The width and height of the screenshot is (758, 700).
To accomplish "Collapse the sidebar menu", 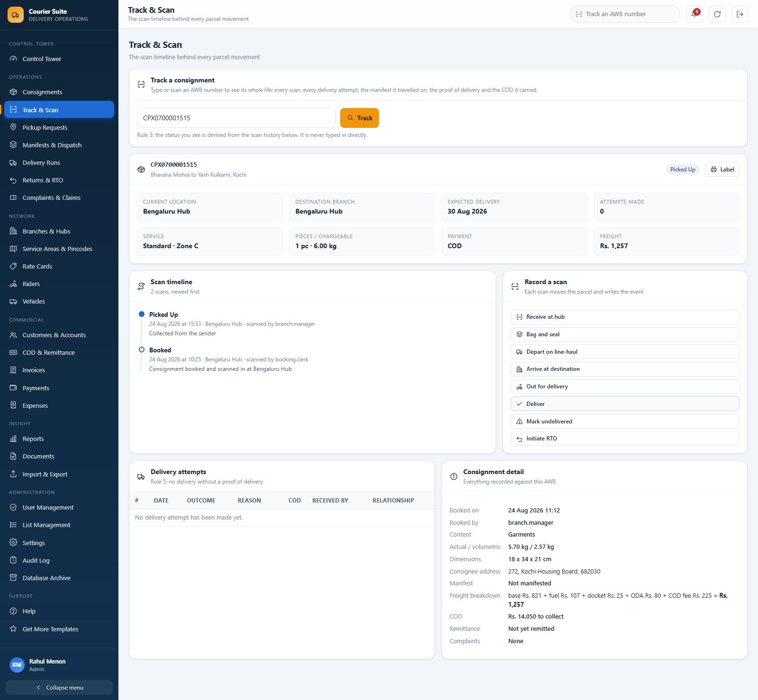I will pos(59,688).
